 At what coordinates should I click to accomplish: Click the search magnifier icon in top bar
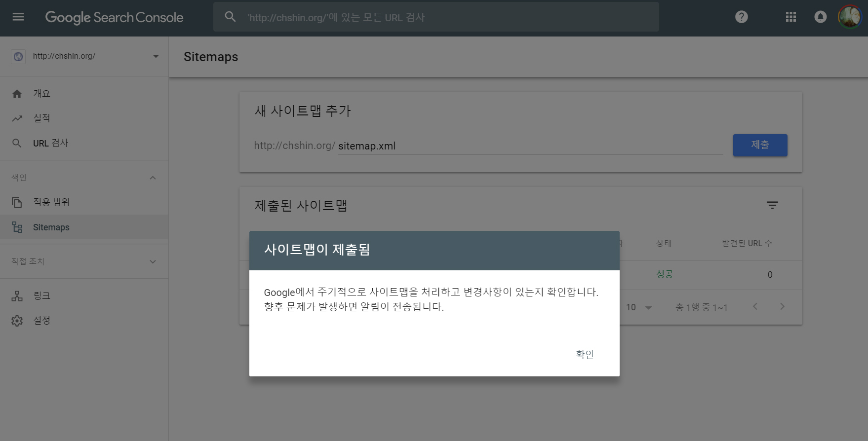point(230,17)
